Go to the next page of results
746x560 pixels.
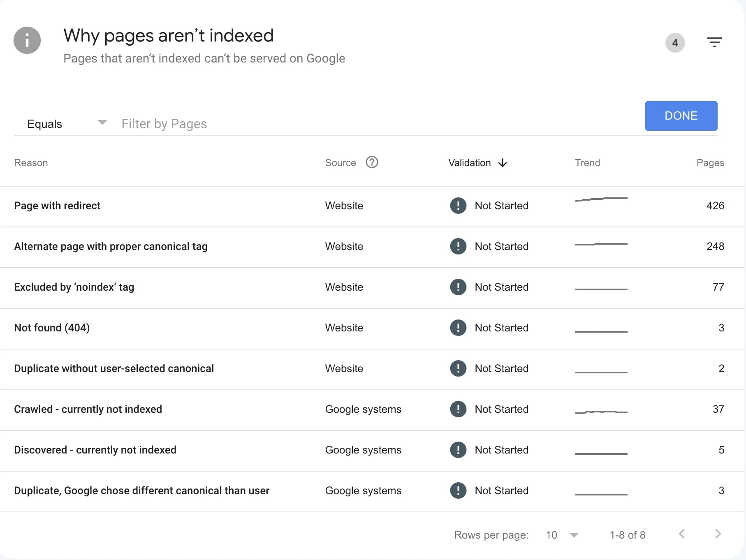coord(718,534)
